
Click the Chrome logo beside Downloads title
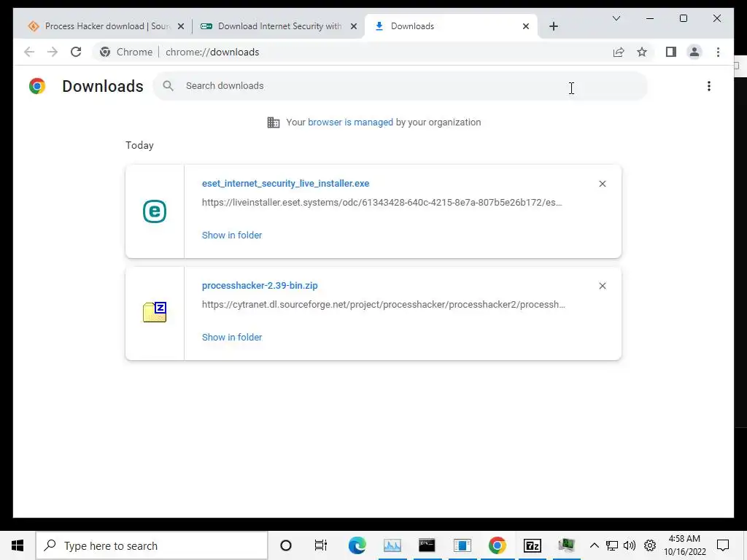click(37, 86)
